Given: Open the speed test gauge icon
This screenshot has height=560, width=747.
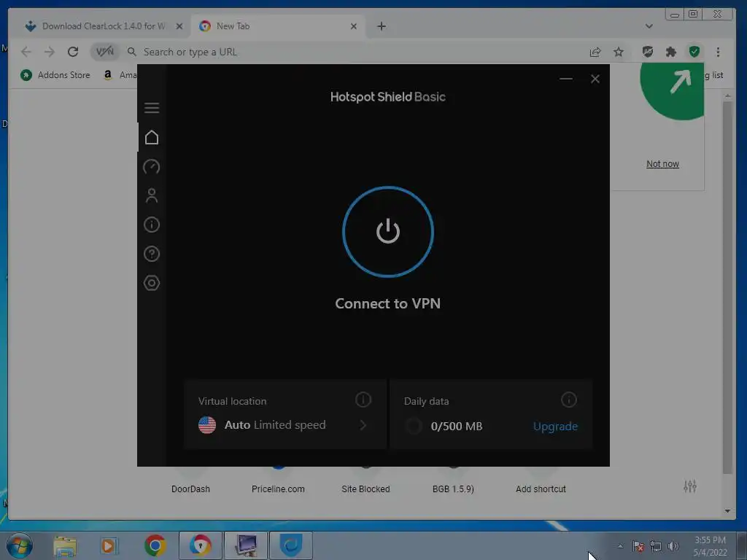Looking at the screenshot, I should pos(152,167).
